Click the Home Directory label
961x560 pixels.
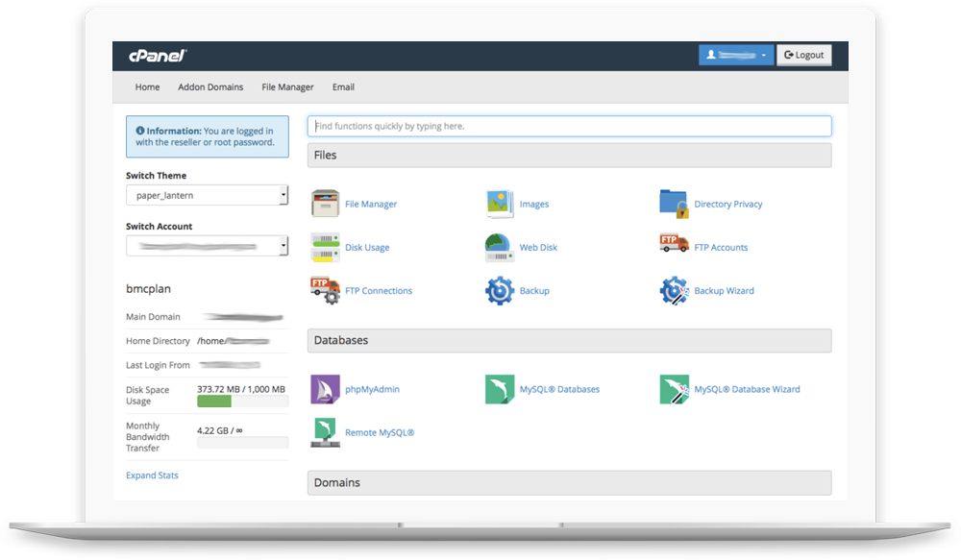(x=159, y=341)
